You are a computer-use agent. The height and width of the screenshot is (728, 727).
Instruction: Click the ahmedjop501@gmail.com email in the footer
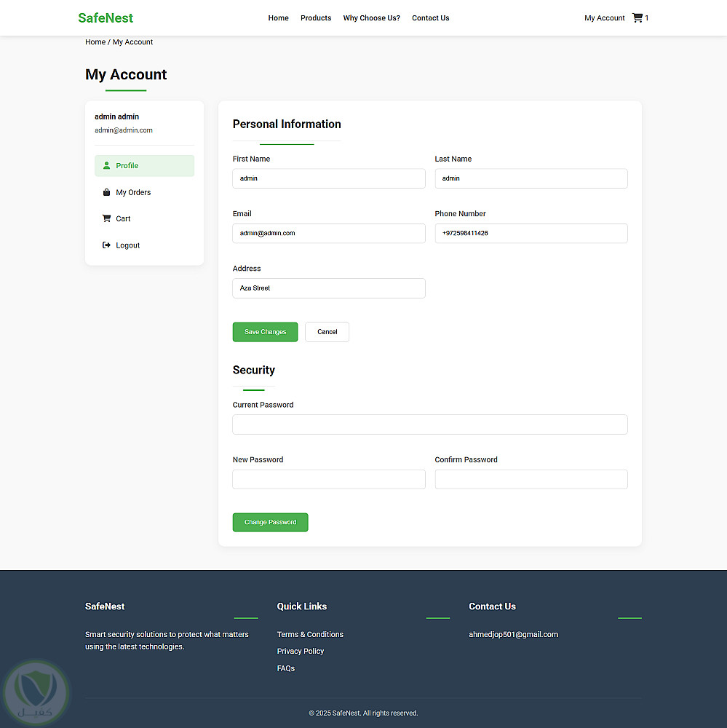tap(514, 634)
